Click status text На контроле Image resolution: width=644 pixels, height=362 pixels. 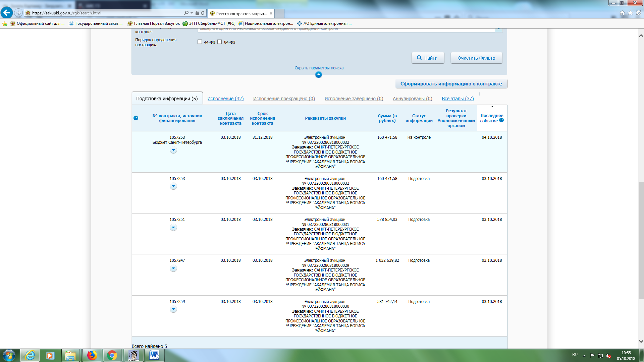[419, 137]
